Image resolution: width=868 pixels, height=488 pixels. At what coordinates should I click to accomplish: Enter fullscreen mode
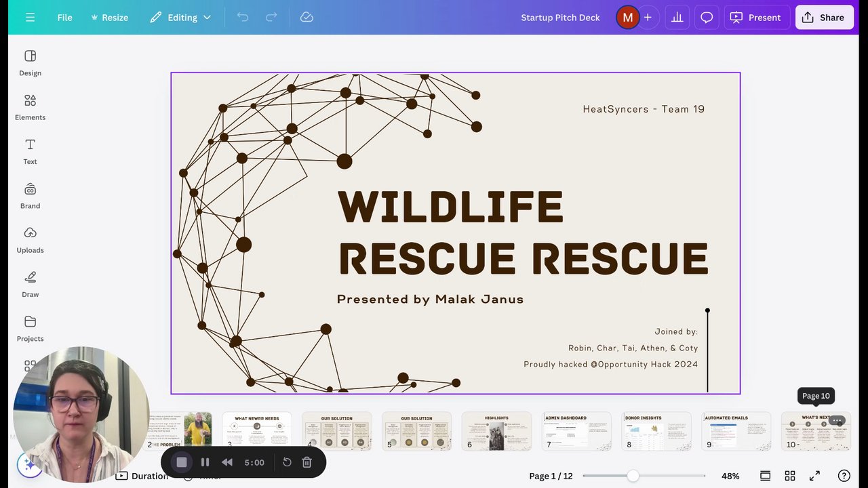(814, 476)
